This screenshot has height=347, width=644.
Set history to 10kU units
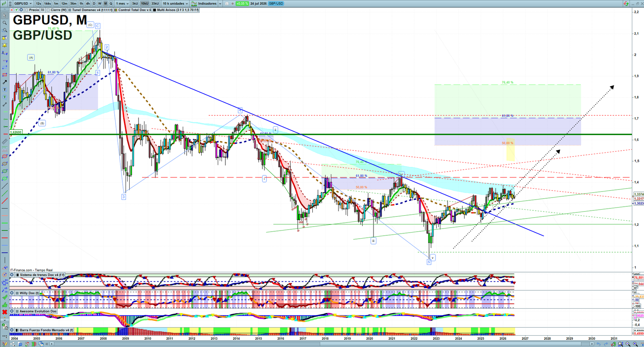[x=144, y=3]
